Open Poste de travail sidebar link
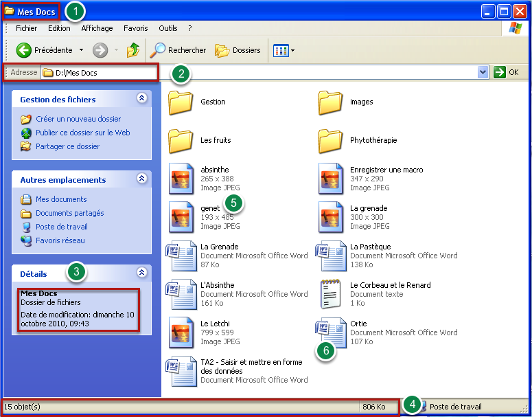 tap(62, 227)
